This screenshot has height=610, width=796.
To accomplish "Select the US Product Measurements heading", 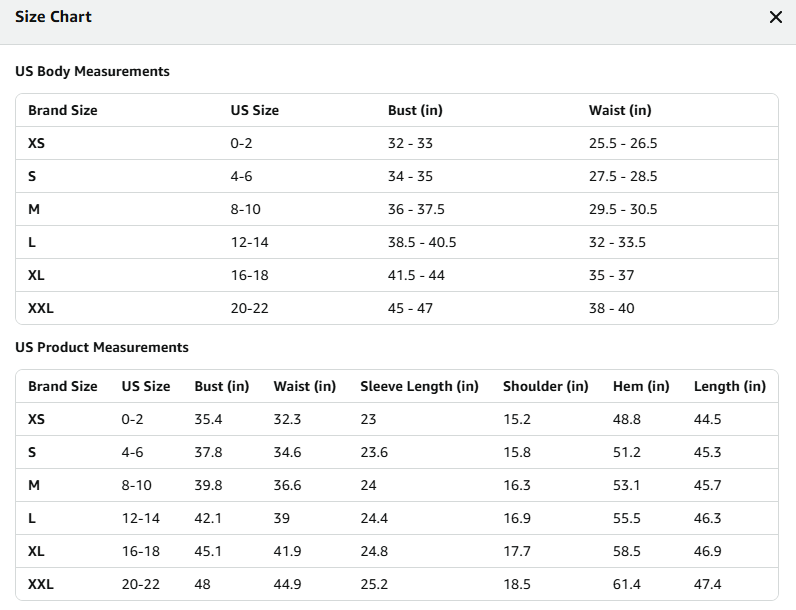I will tap(102, 348).
